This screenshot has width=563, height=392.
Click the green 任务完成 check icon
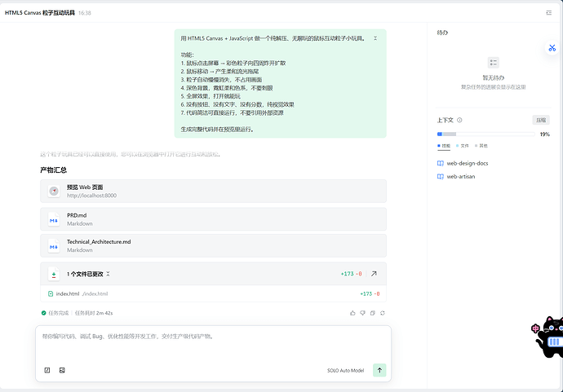pyautogui.click(x=44, y=313)
